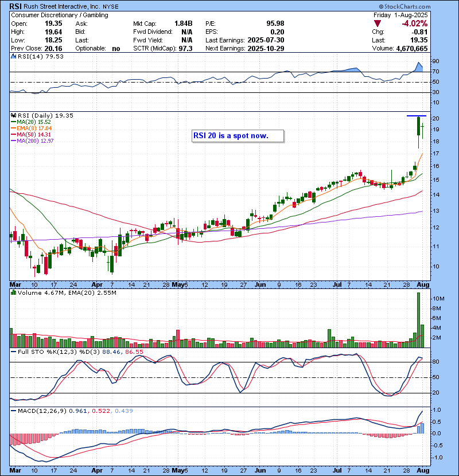Click the Open value 19.35

coord(53,24)
